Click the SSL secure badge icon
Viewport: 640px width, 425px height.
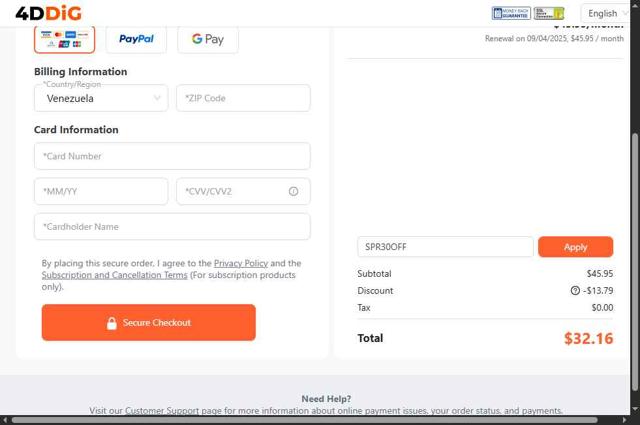[548, 13]
